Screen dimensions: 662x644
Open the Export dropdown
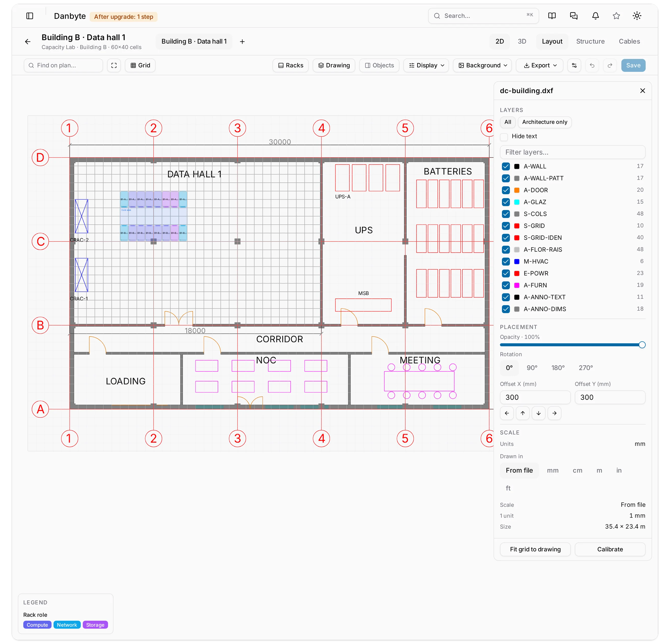coord(539,65)
